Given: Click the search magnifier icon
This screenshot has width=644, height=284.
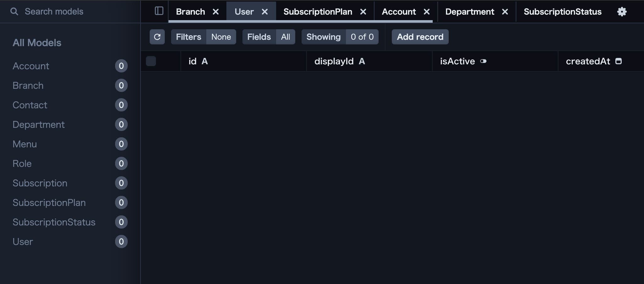Looking at the screenshot, I should click(14, 11).
